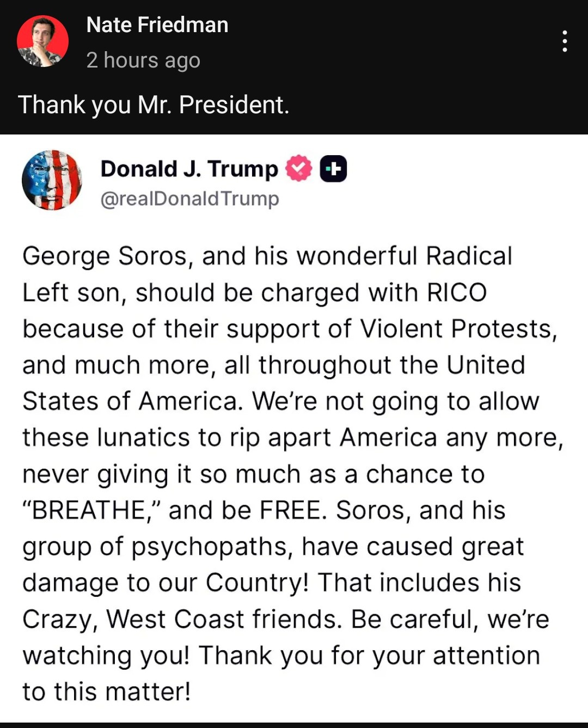The image size is (588, 728).
Task: Tap the dark plus badge beside the verified check
Action: pyautogui.click(x=333, y=168)
